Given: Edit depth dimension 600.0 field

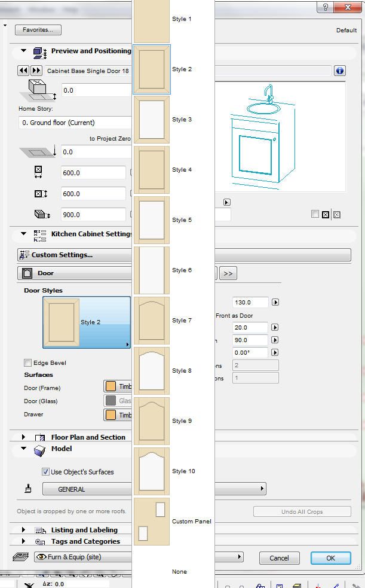Looking at the screenshot, I should click(x=94, y=194).
